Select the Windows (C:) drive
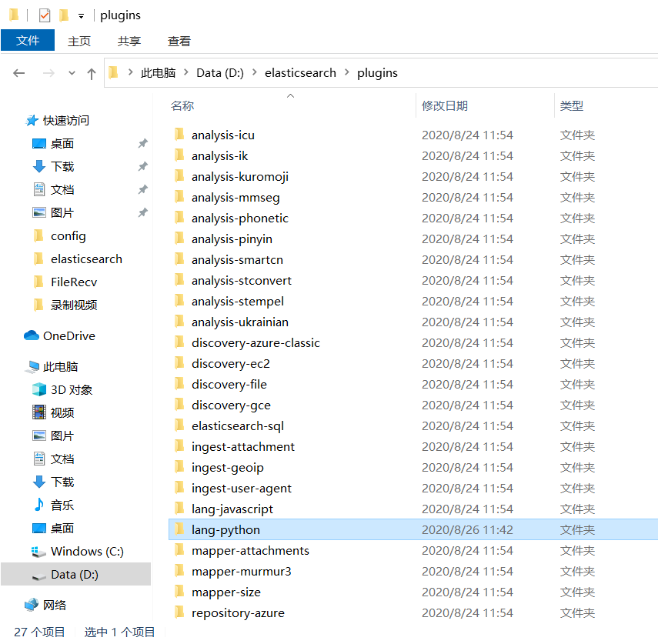The width and height of the screenshot is (658, 644). [87, 551]
